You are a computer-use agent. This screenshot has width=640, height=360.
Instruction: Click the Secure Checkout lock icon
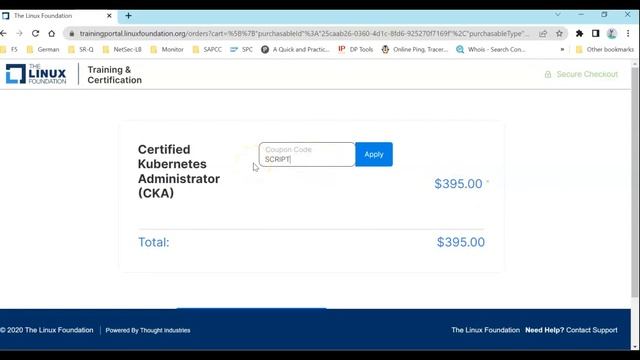[x=548, y=74]
